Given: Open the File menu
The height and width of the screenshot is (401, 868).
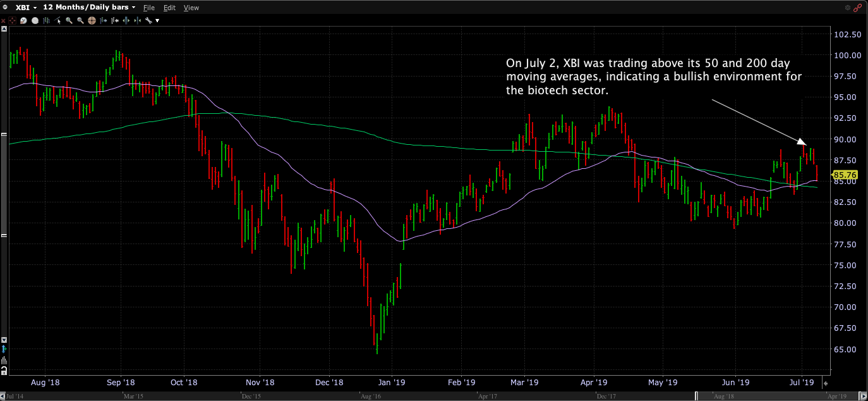Looking at the screenshot, I should [149, 8].
